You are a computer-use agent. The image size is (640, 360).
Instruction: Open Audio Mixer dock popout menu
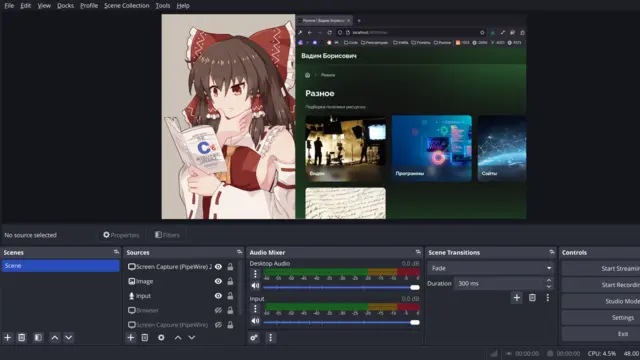click(418, 252)
